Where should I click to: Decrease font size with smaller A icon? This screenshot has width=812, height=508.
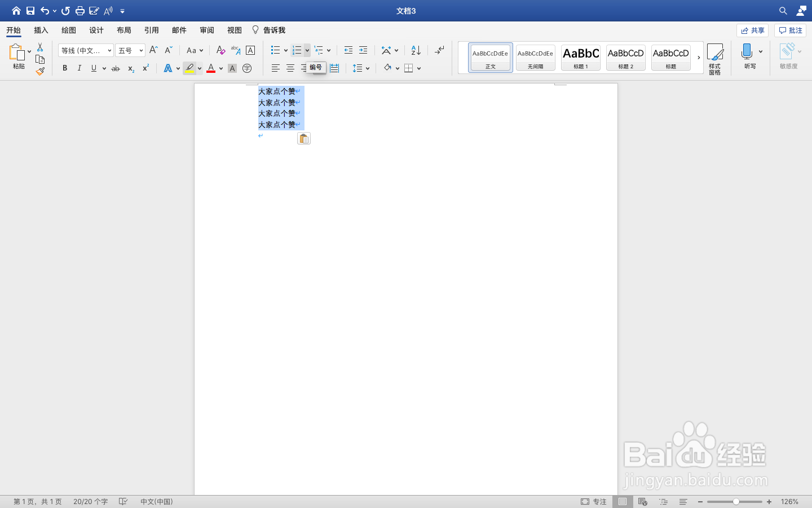[x=168, y=50]
